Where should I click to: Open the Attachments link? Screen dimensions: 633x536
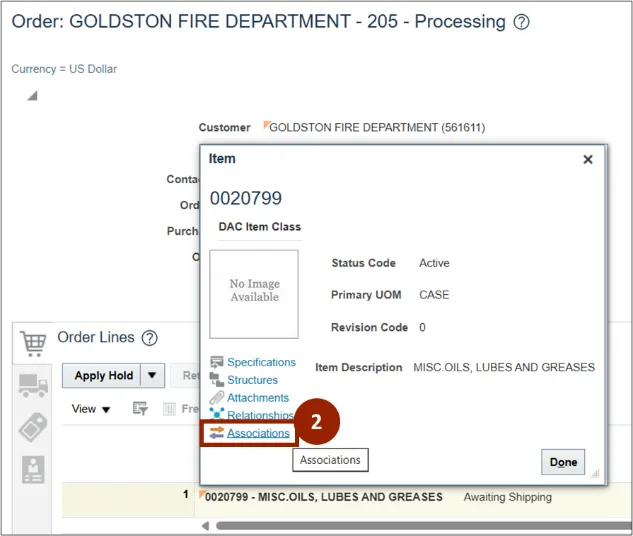click(x=258, y=398)
